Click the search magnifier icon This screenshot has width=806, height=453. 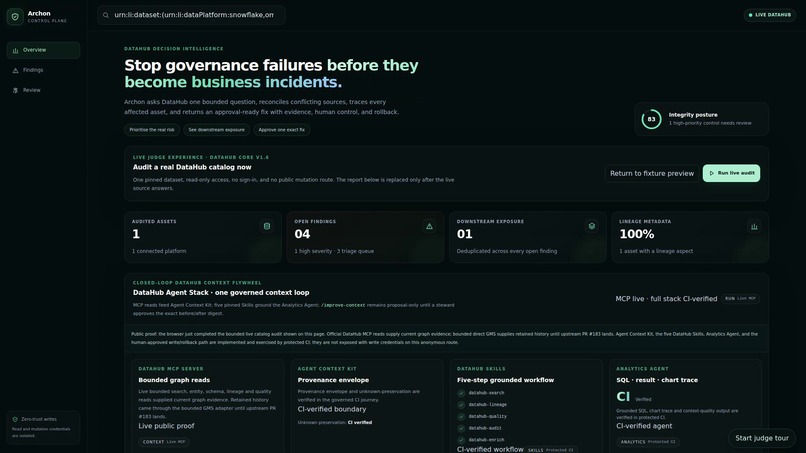click(106, 15)
